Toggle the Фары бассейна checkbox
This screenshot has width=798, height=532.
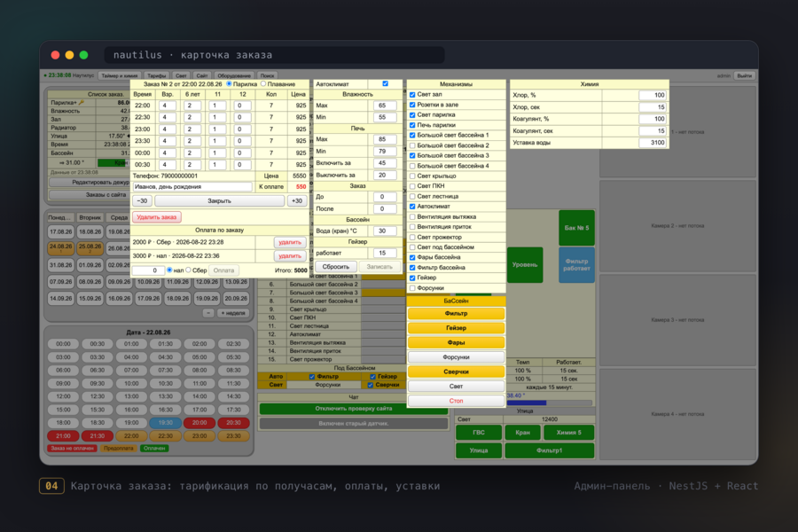click(x=412, y=258)
